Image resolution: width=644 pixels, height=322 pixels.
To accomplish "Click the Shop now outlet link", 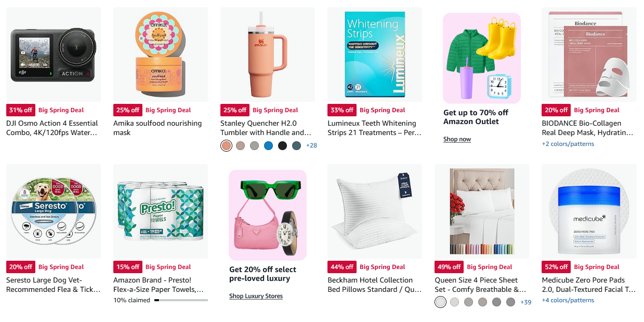I will [x=457, y=139].
